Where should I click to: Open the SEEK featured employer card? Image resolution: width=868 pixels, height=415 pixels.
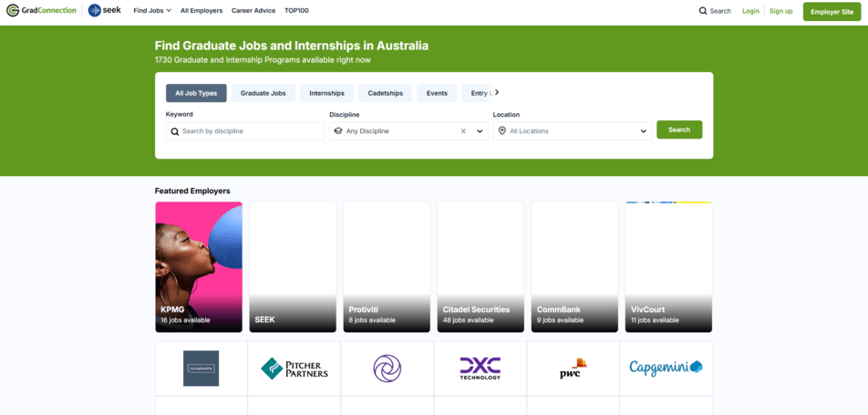[x=293, y=266]
